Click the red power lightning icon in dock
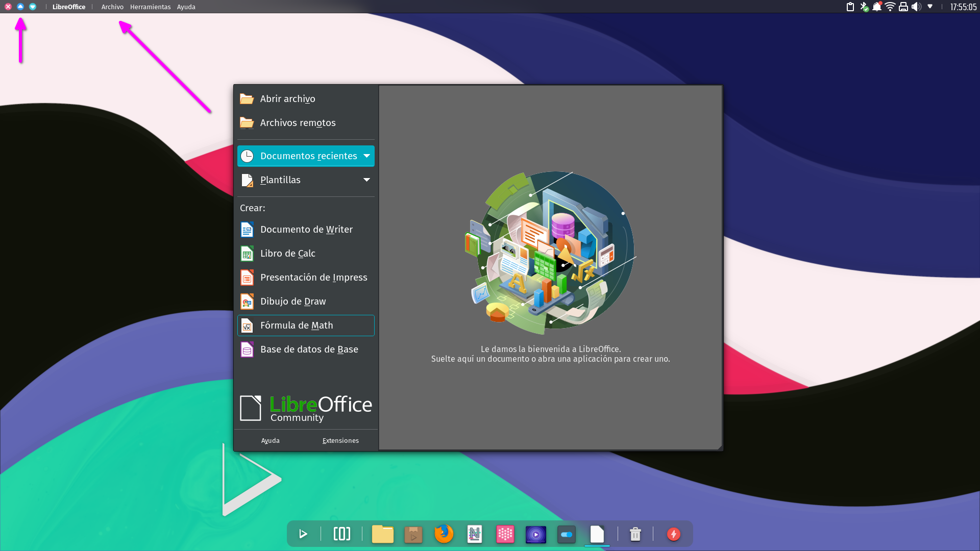This screenshot has width=980, height=551. (674, 534)
